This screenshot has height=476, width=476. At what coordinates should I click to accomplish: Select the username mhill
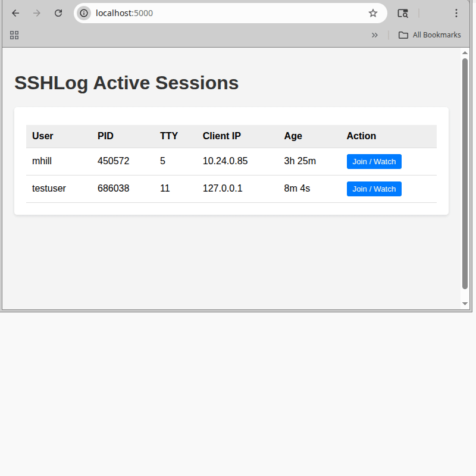[x=42, y=161]
